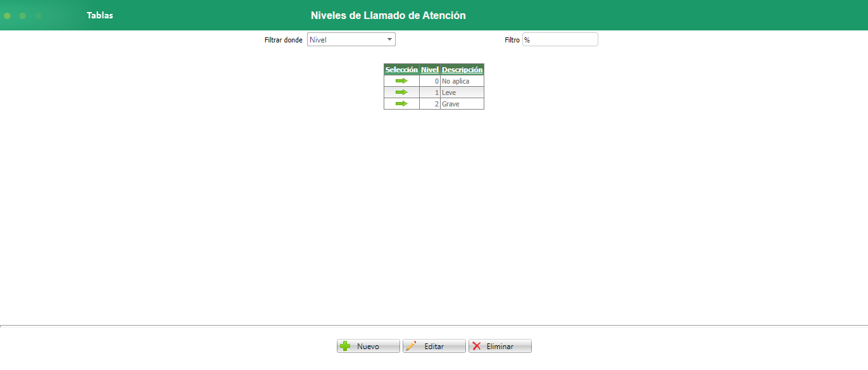Select the green arrow for 'Grave' row

pos(401,103)
